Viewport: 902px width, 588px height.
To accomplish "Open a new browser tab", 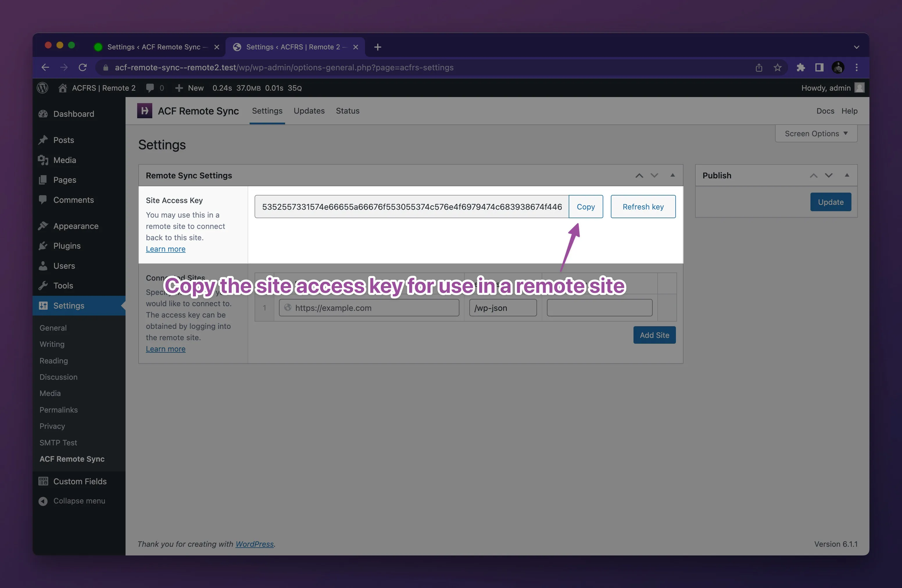I will pos(377,47).
